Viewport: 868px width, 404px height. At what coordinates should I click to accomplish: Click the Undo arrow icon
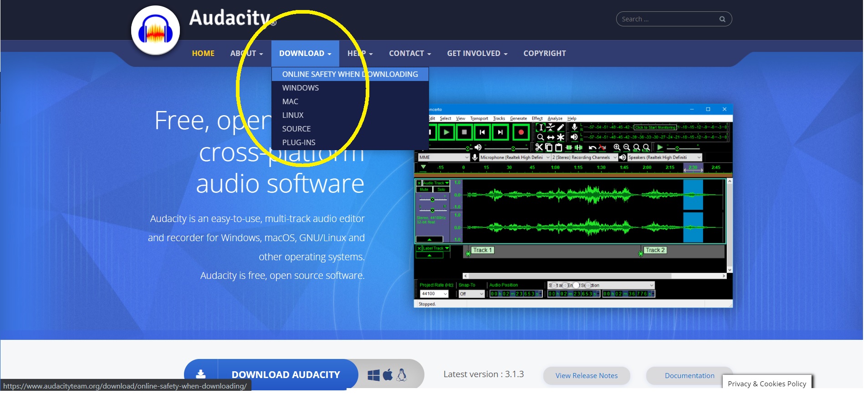592,147
